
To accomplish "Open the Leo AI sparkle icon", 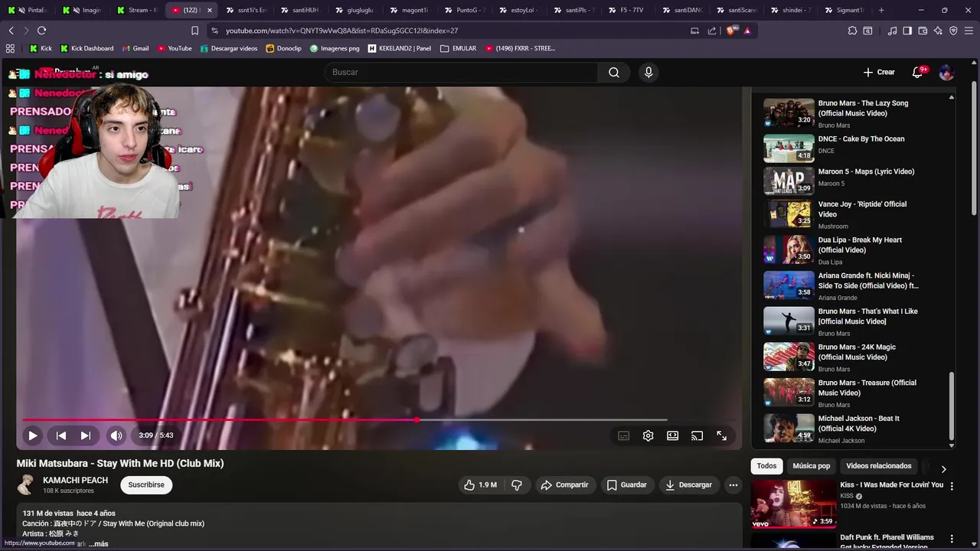I will (x=939, y=31).
